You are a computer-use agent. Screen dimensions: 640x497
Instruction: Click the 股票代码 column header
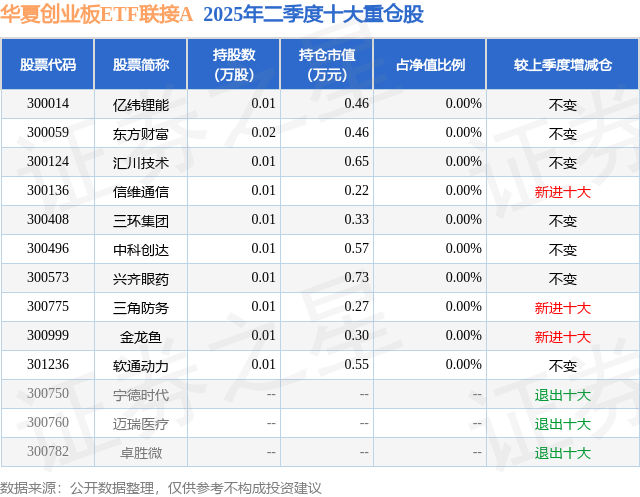coord(48,64)
